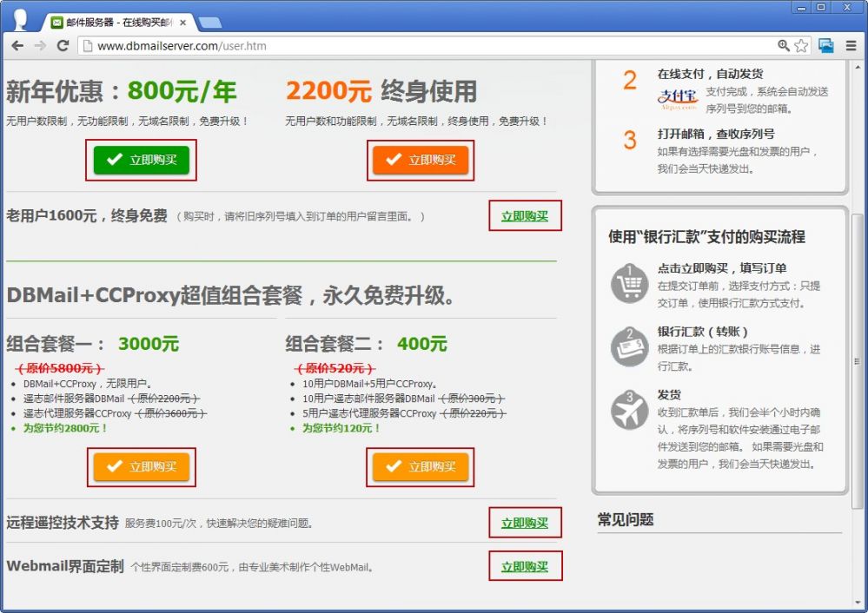The image size is (868, 613).
Task: Open a new tab button
Action: 209,23
